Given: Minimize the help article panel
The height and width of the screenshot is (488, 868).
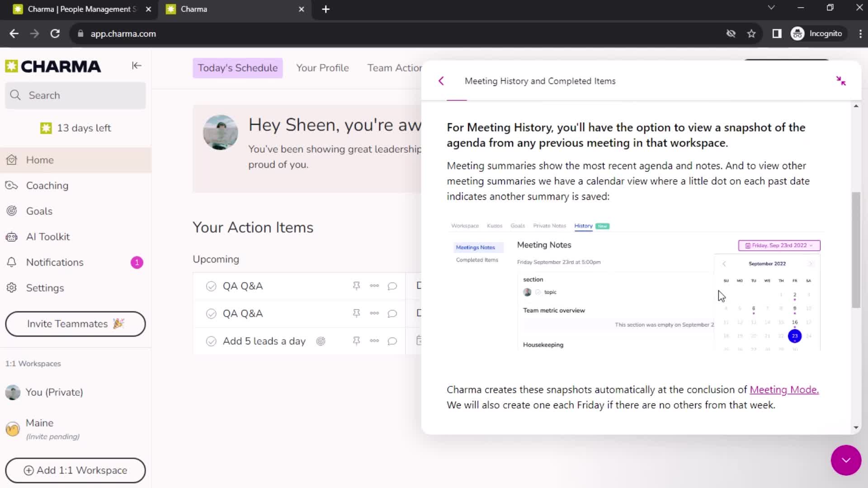Looking at the screenshot, I should point(841,81).
